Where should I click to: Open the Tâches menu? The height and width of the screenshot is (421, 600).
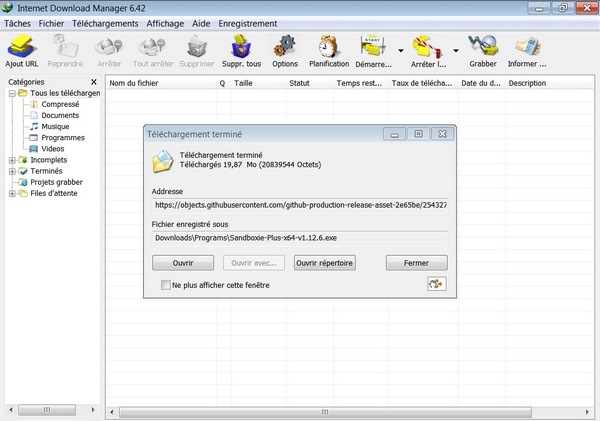(x=17, y=24)
